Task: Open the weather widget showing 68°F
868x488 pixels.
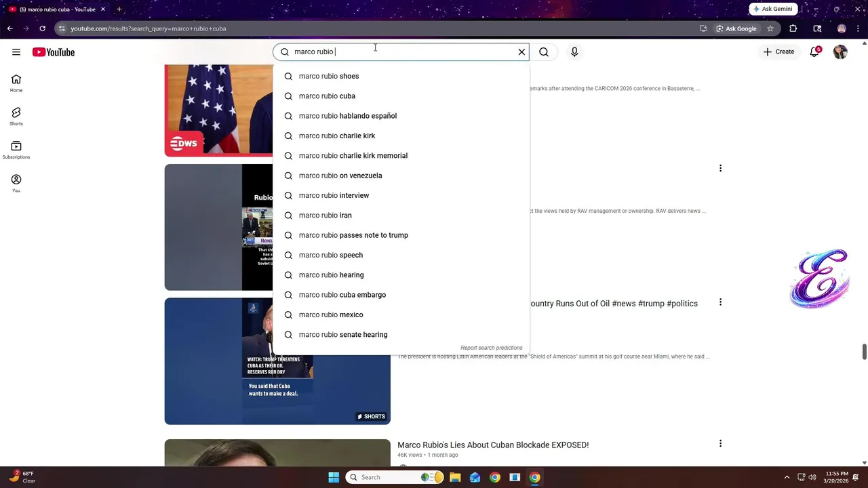Action: tap(22, 477)
